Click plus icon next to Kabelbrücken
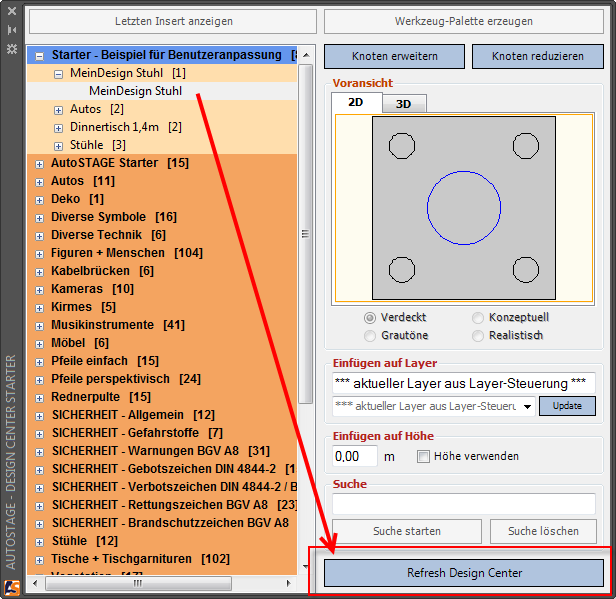 coord(40,271)
